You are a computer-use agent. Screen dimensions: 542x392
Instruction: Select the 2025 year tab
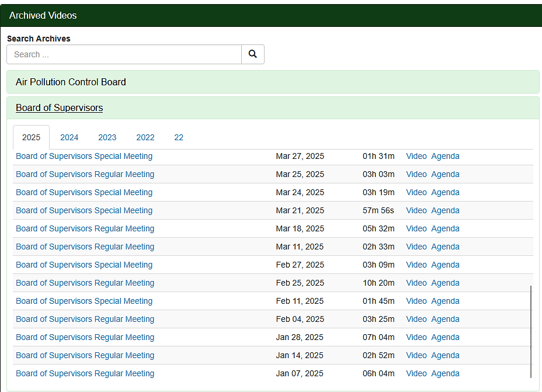pos(32,137)
